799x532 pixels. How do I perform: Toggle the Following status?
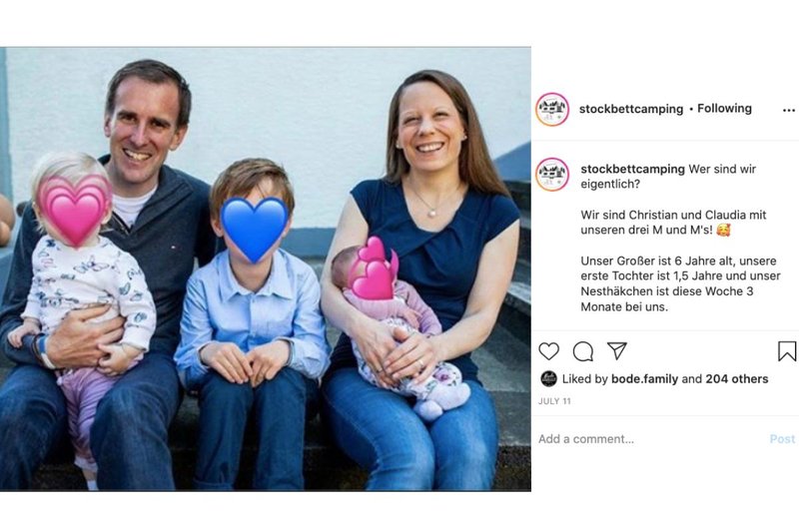724,109
